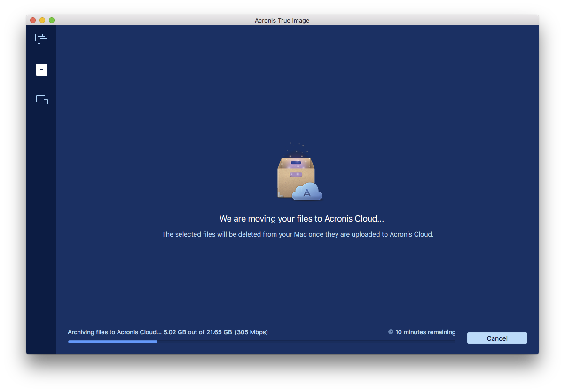Click the note about files deleted from Mac
This screenshot has width=565, height=392.
(x=298, y=234)
